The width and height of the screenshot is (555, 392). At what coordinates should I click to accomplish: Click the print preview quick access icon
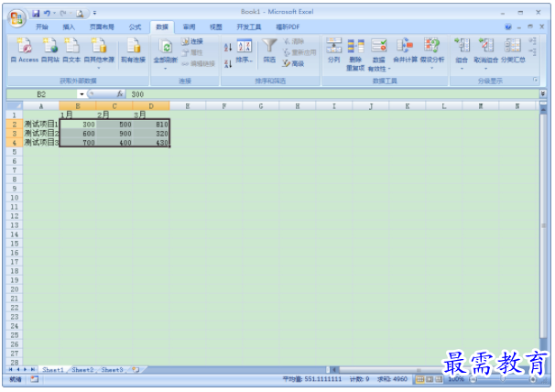pyautogui.click(x=80, y=14)
